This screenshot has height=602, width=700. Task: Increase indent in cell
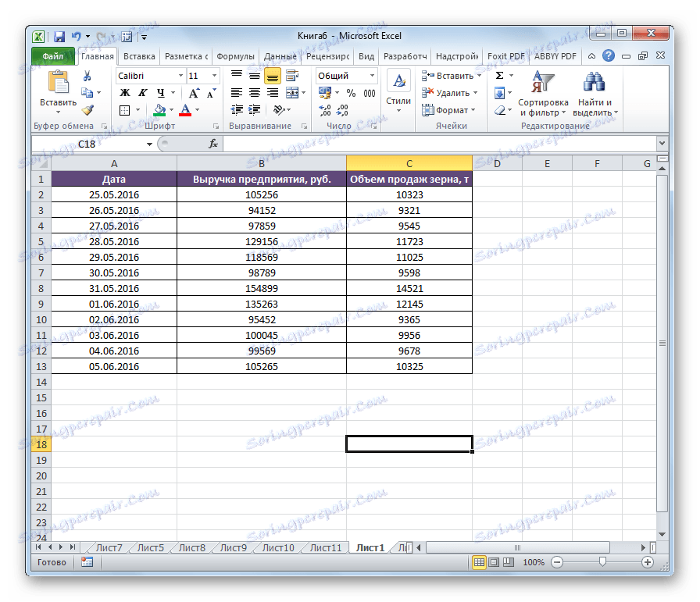[x=255, y=110]
